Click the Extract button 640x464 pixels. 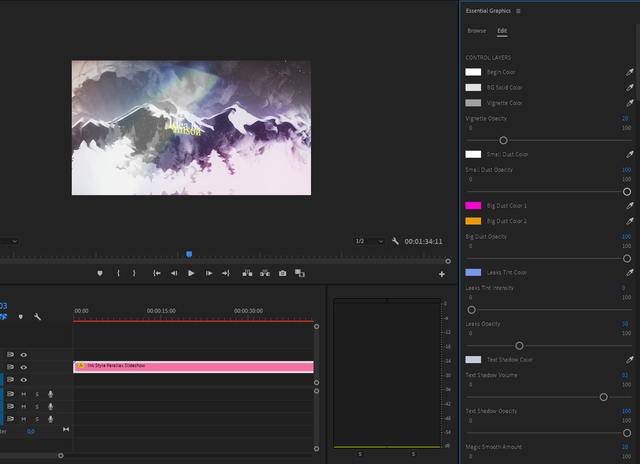click(265, 273)
